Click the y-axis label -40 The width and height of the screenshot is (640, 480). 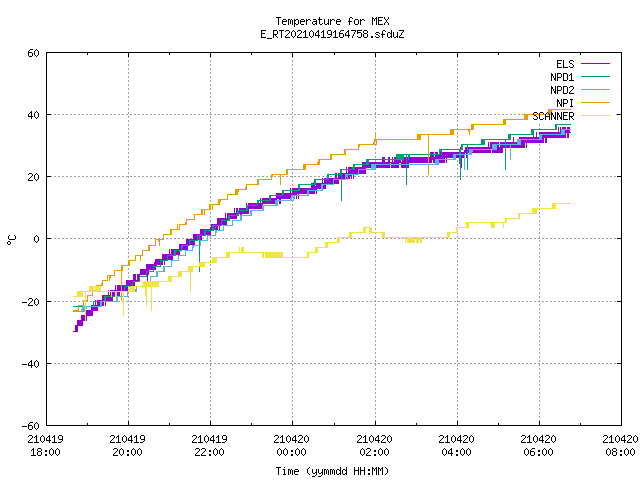click(31, 364)
